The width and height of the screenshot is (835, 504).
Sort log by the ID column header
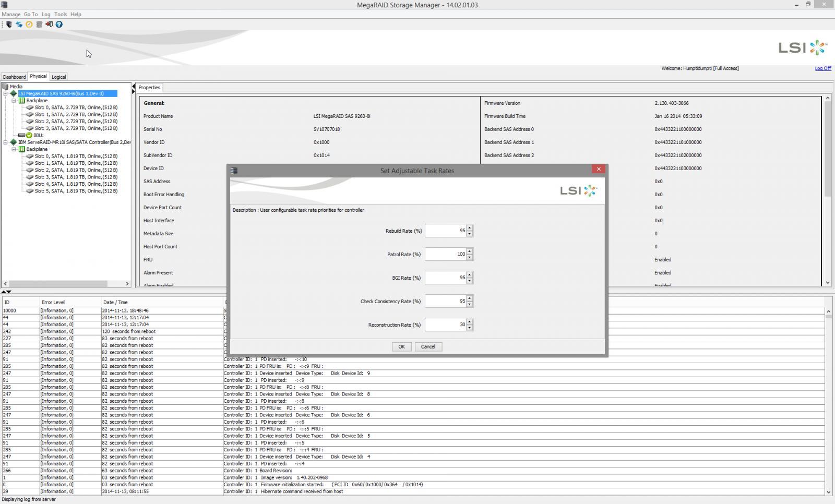coord(20,302)
